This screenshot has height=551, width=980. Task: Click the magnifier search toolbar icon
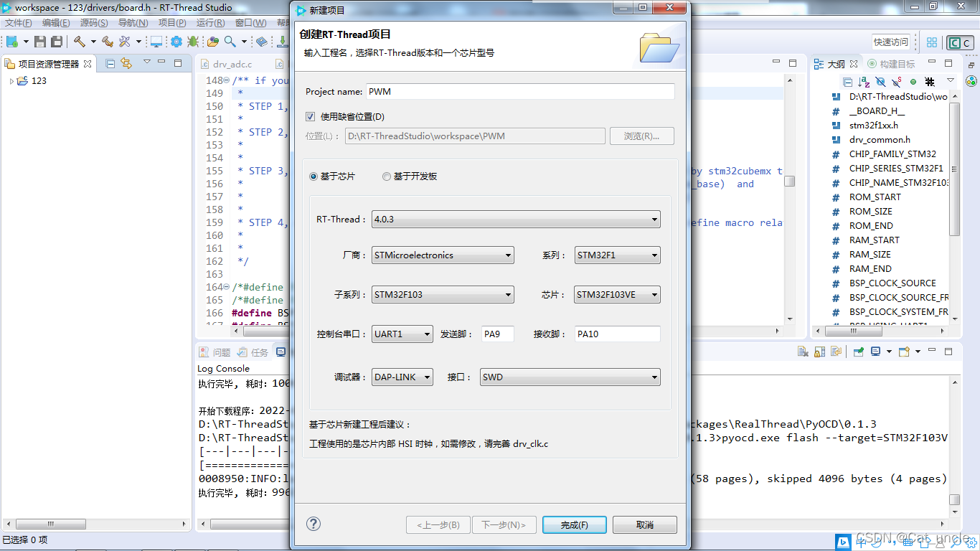tap(230, 42)
